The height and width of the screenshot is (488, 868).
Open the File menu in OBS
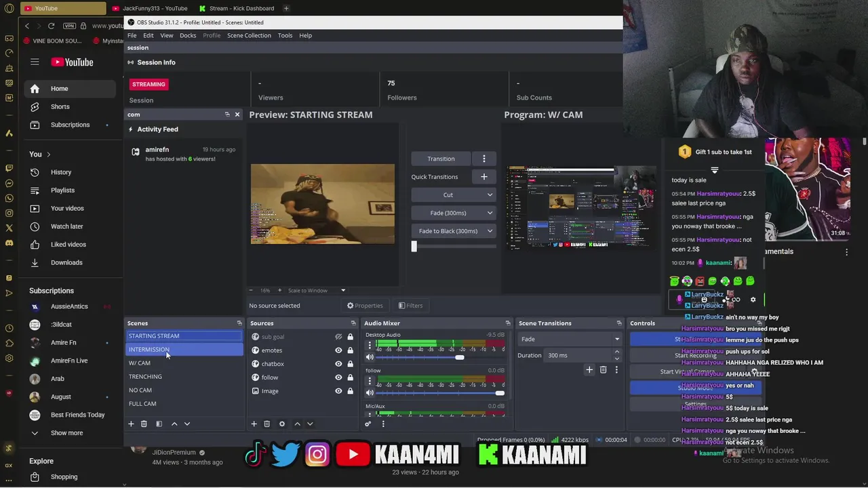click(x=132, y=35)
